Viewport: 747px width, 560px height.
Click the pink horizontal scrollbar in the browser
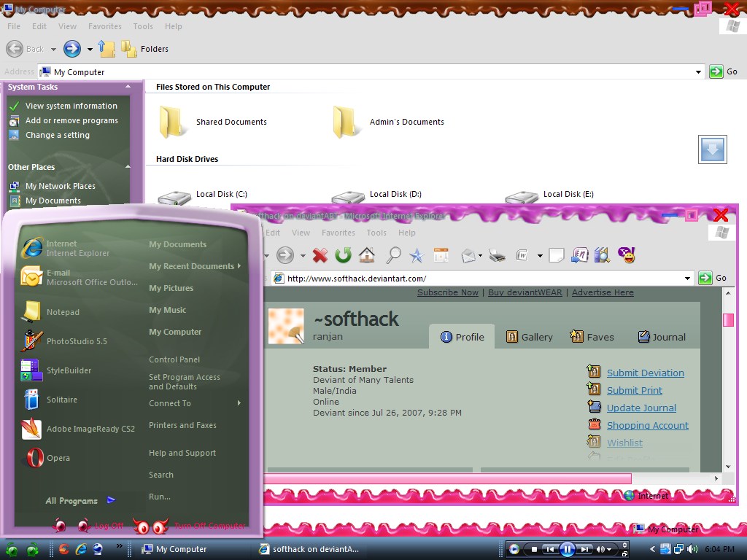tap(446, 478)
